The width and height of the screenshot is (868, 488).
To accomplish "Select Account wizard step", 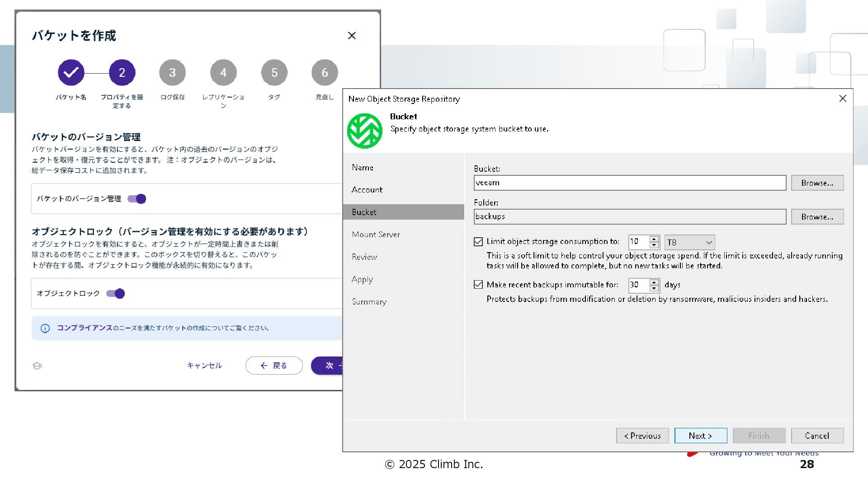I will coord(367,190).
